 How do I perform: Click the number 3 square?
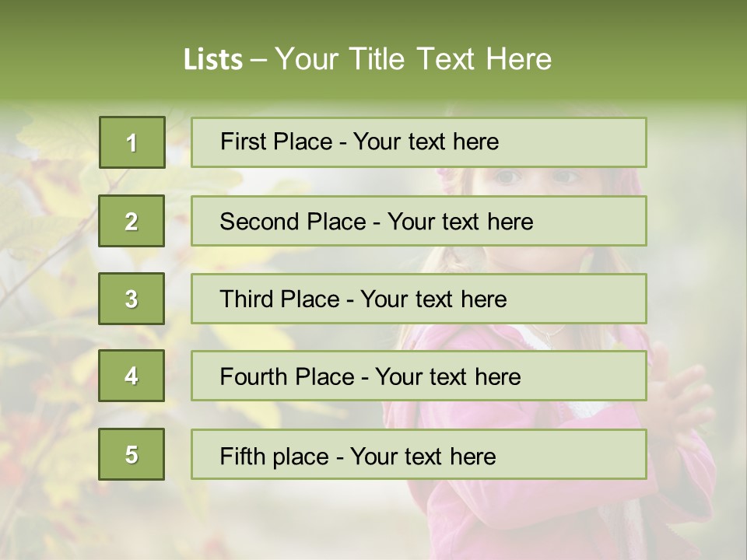(x=132, y=299)
